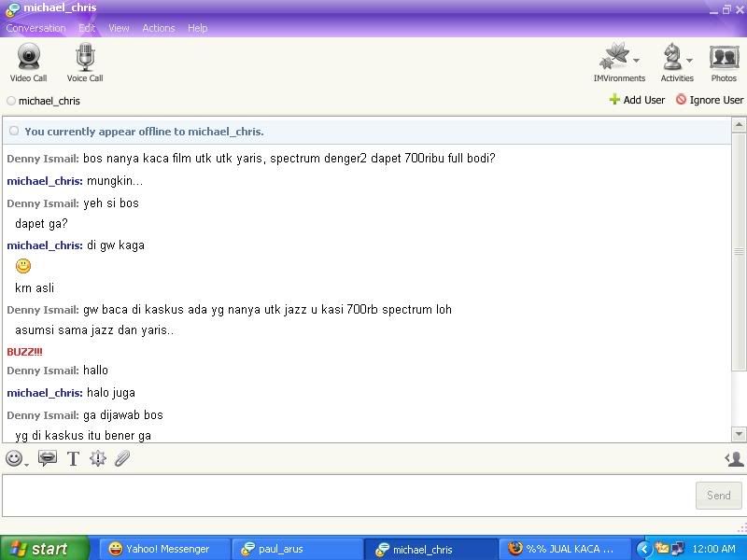
Task: Switch to the paul_arus taskbar window
Action: [x=296, y=549]
